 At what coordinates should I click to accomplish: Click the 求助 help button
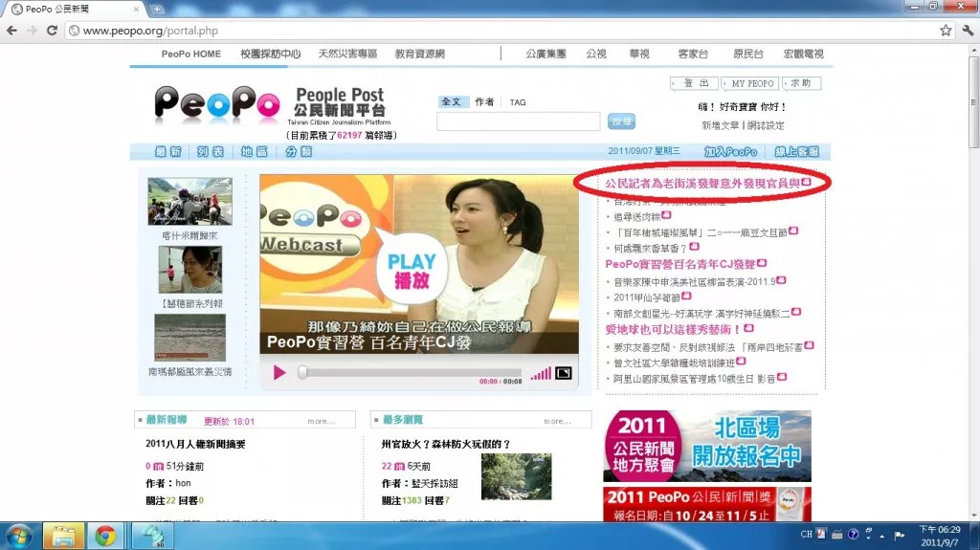point(801,83)
